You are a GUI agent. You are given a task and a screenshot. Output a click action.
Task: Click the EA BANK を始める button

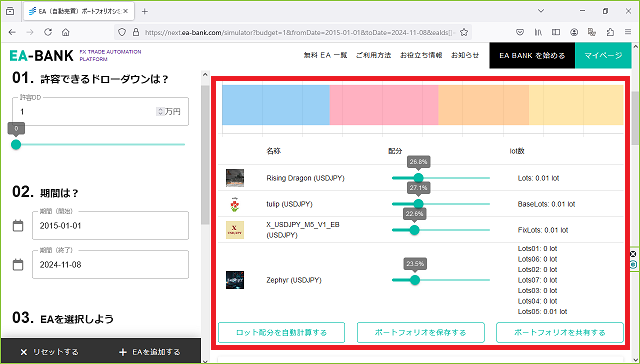coord(532,55)
